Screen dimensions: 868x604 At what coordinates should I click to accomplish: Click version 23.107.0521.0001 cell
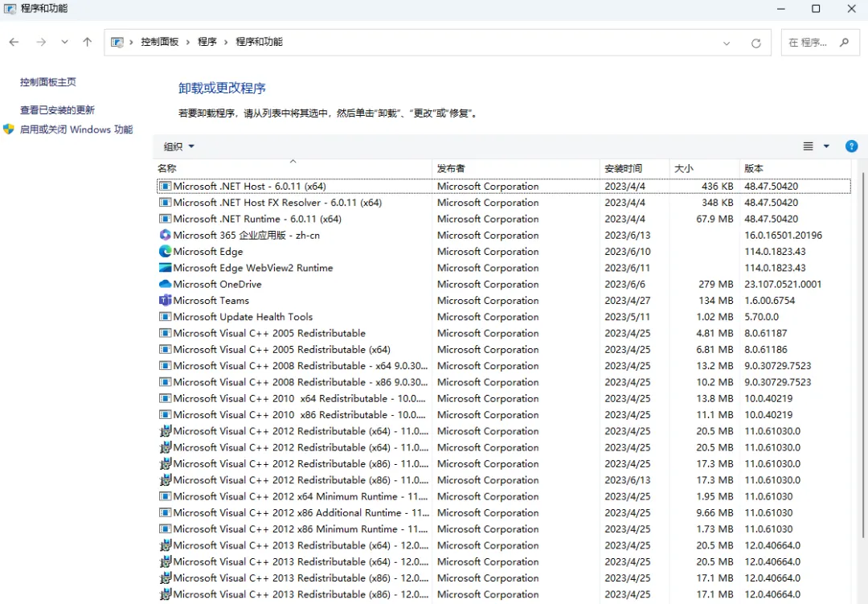783,284
